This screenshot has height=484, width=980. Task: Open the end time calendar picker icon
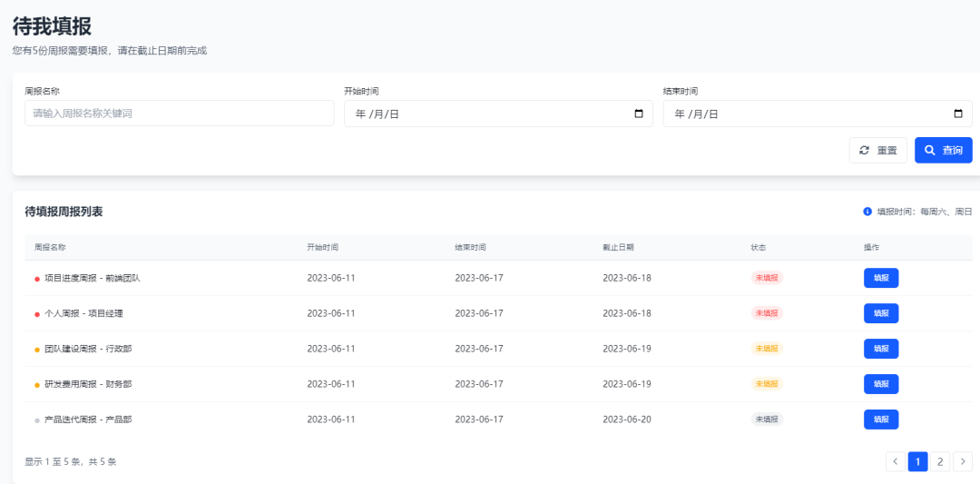(958, 114)
